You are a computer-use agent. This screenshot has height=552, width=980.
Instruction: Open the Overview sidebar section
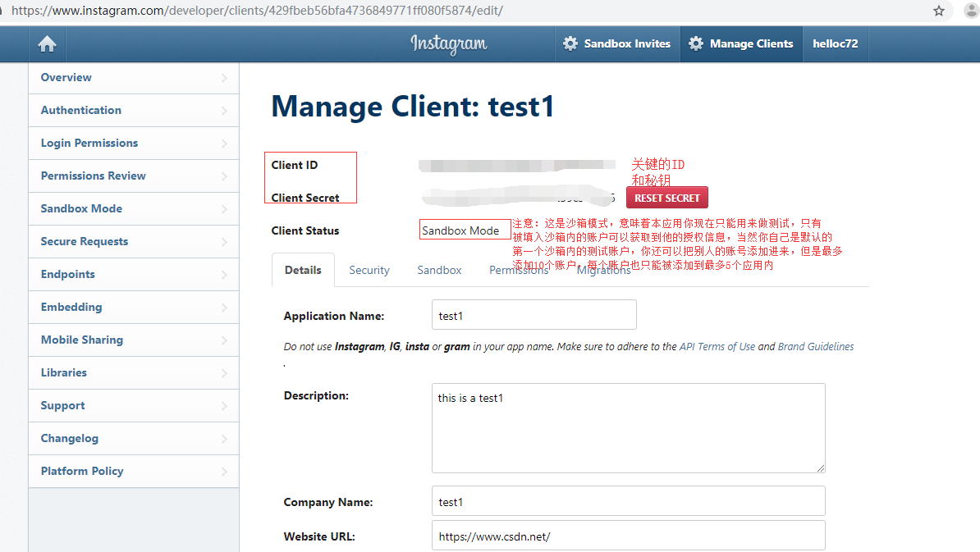[134, 77]
